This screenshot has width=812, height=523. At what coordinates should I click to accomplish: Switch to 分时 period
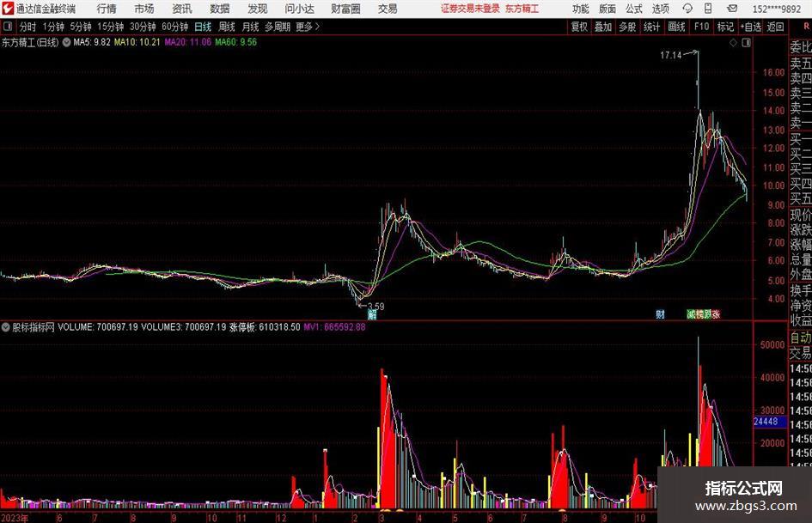[28, 27]
